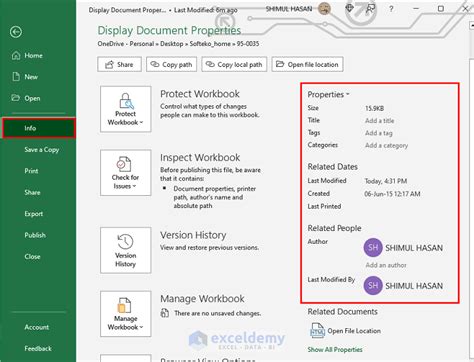Click the HTML file icon under Related Documents
474x362 pixels.
pos(317,331)
